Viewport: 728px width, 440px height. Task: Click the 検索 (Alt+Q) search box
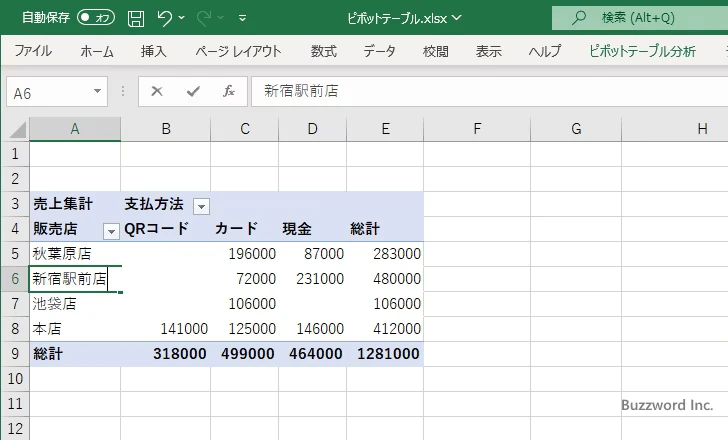pos(640,18)
